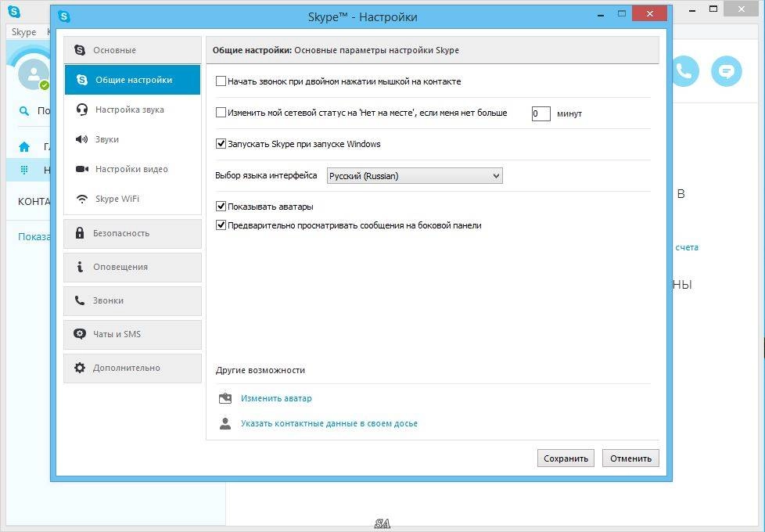
Task: Expand the Безопасность section
Action: (x=132, y=233)
